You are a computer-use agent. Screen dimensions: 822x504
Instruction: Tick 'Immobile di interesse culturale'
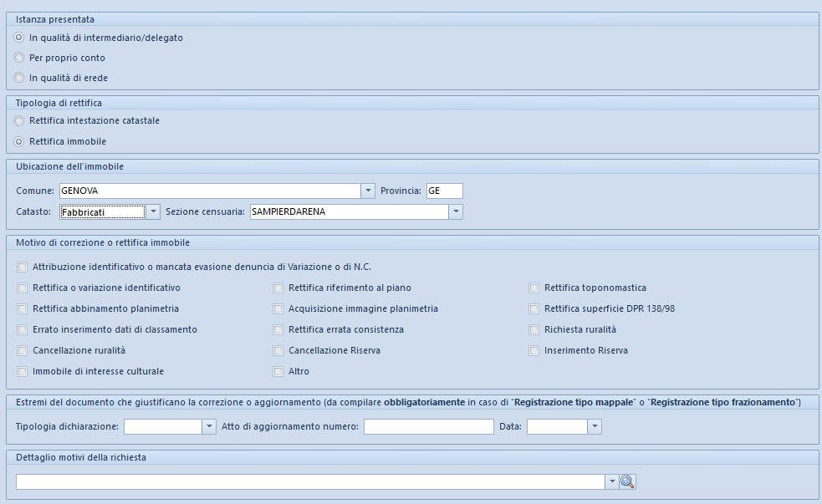tap(22, 371)
